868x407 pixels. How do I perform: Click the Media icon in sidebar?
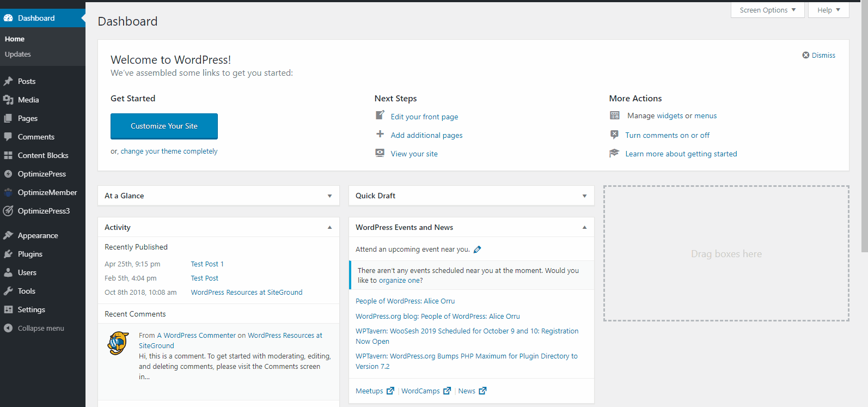(8, 100)
